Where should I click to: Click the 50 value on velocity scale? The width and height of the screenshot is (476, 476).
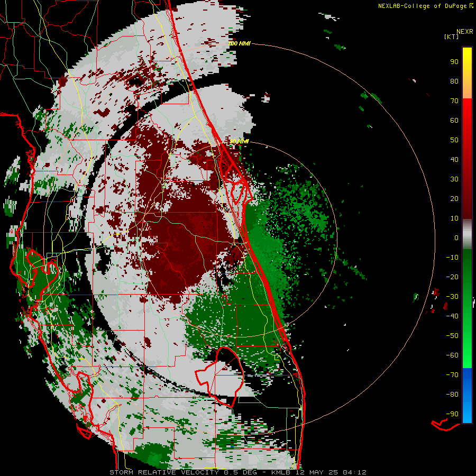point(454,140)
